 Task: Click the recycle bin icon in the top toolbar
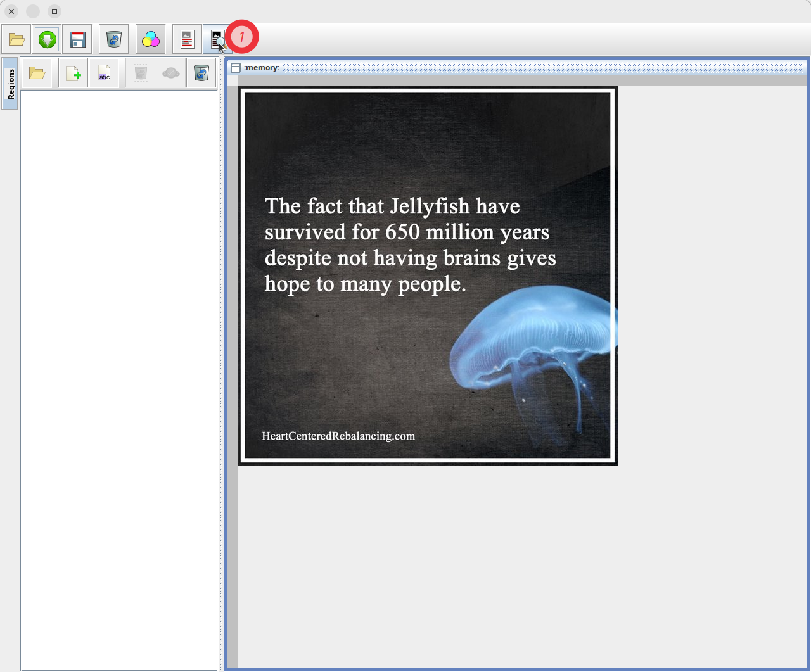coord(114,39)
